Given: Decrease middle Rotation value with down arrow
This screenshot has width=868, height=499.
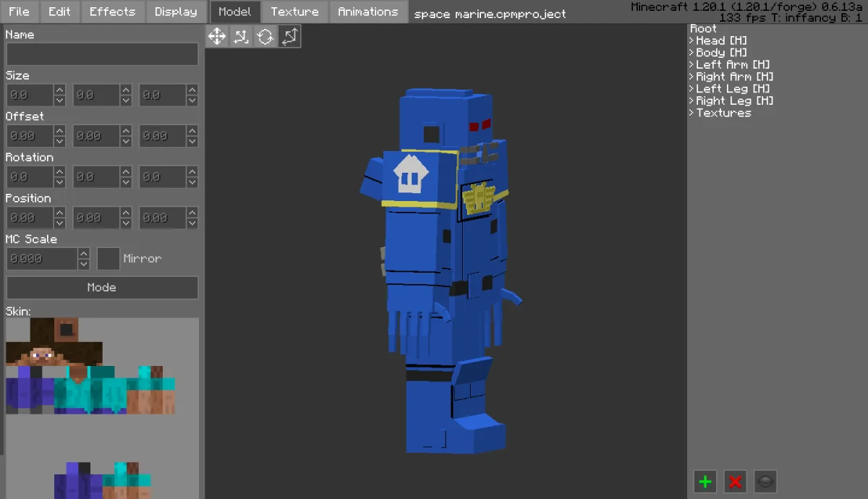Looking at the screenshot, I should [126, 183].
